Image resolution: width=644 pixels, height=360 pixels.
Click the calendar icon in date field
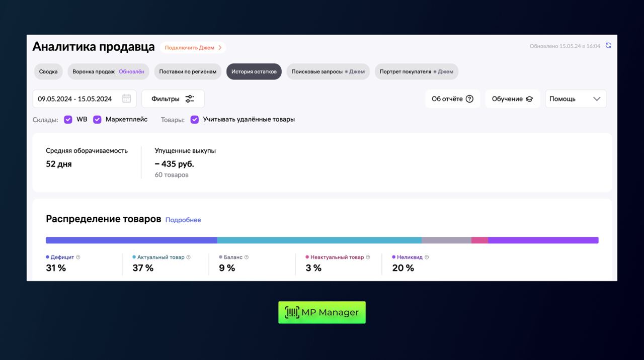(x=126, y=99)
